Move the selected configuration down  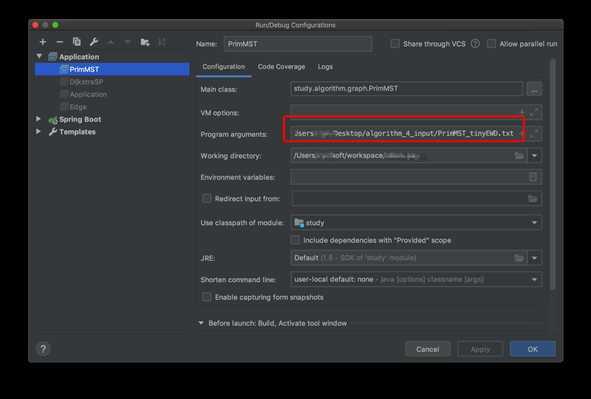(128, 42)
